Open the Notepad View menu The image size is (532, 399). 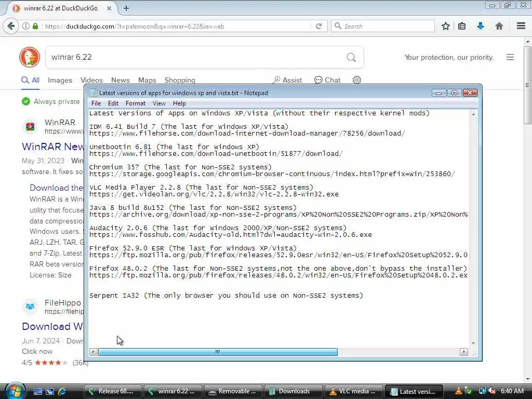(159, 103)
